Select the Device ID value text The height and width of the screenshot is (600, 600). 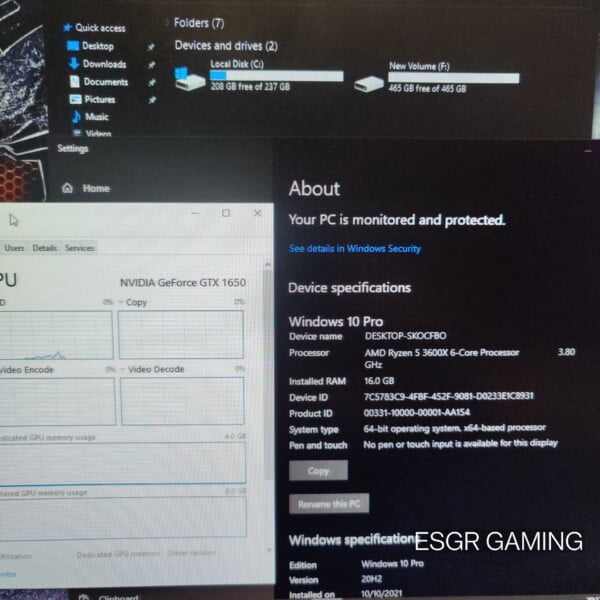[x=448, y=396]
